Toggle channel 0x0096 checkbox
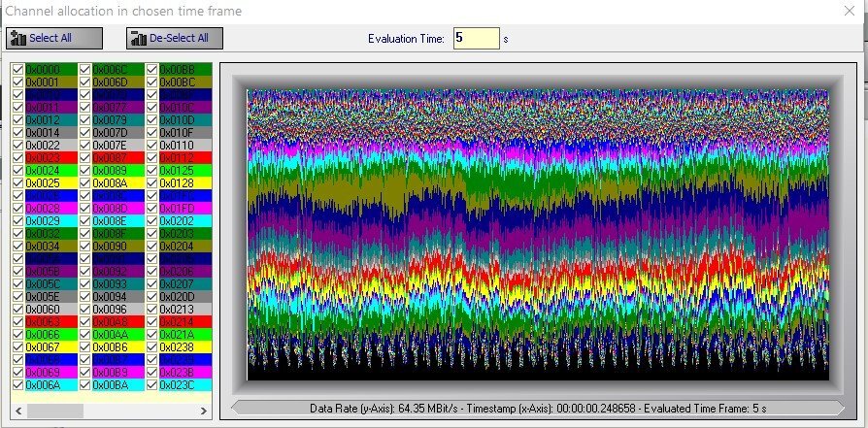The image size is (868, 428). tap(84, 310)
